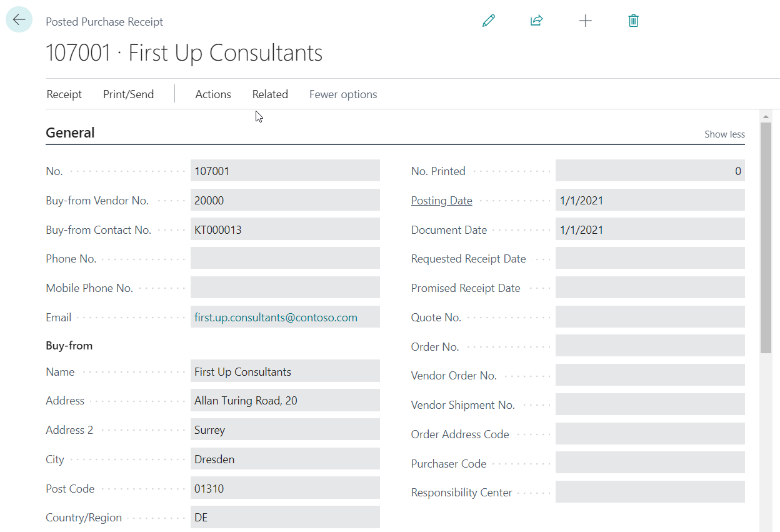The image size is (780, 532).
Task: Click the Quote No. field
Action: pos(650,317)
